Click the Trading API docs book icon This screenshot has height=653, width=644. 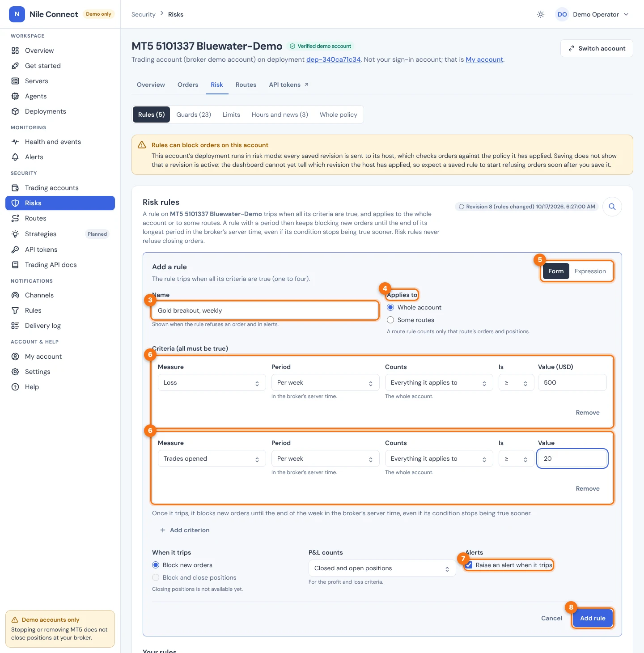15,265
